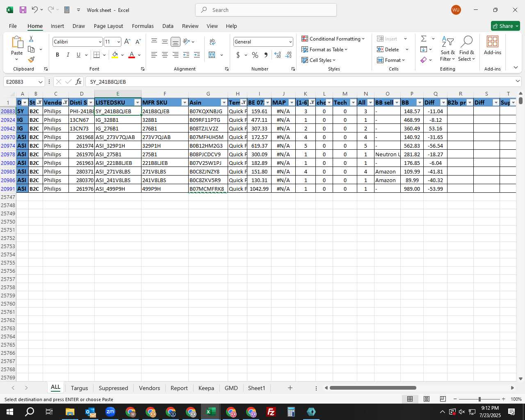The width and height of the screenshot is (525, 420).
Task: Open the filter dropdown on Asin column
Action: (x=224, y=103)
